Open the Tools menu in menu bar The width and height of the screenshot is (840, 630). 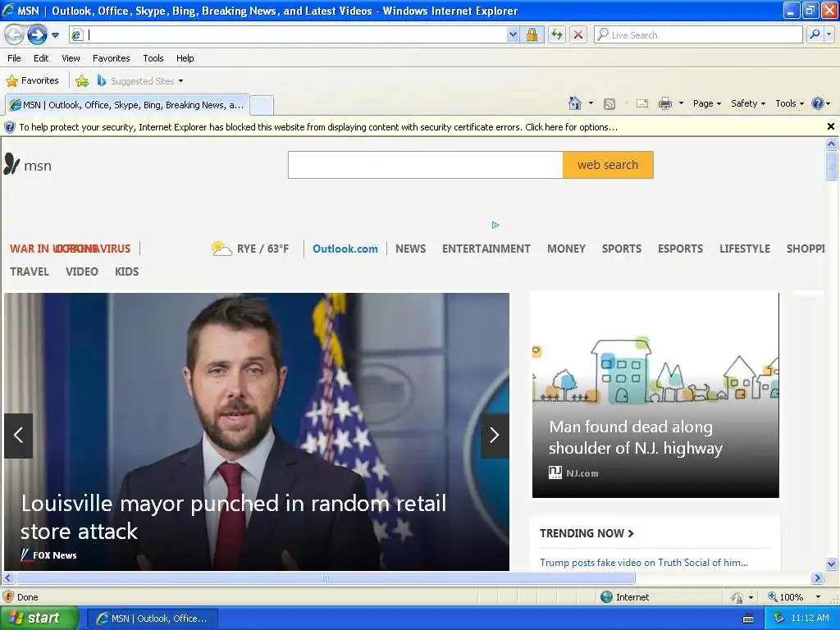tap(153, 58)
